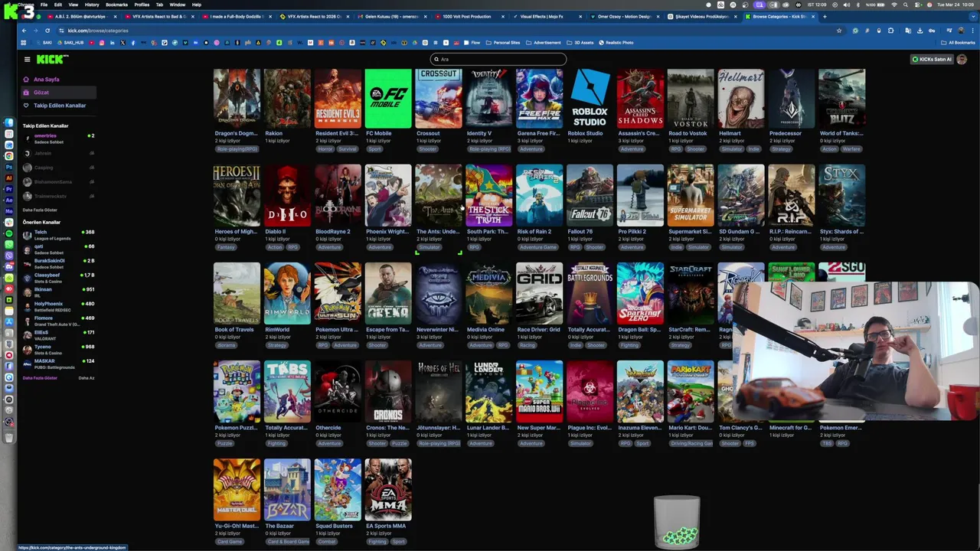This screenshot has width=980, height=551.
Task: Open the Bookmarks menu in menu bar
Action: [116, 5]
